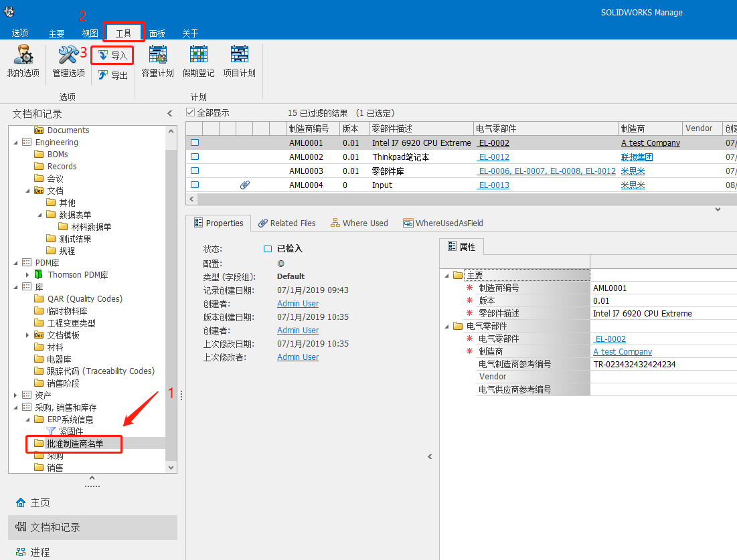Open 我的选项 (My Options) icon
737x560 pixels.
[x=23, y=62]
